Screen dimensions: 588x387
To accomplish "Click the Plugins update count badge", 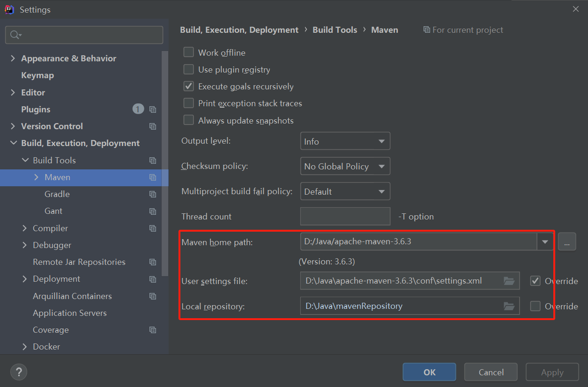I will pos(138,110).
